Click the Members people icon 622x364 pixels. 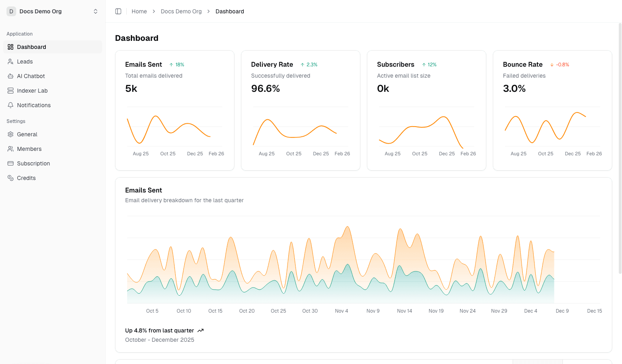tap(11, 149)
